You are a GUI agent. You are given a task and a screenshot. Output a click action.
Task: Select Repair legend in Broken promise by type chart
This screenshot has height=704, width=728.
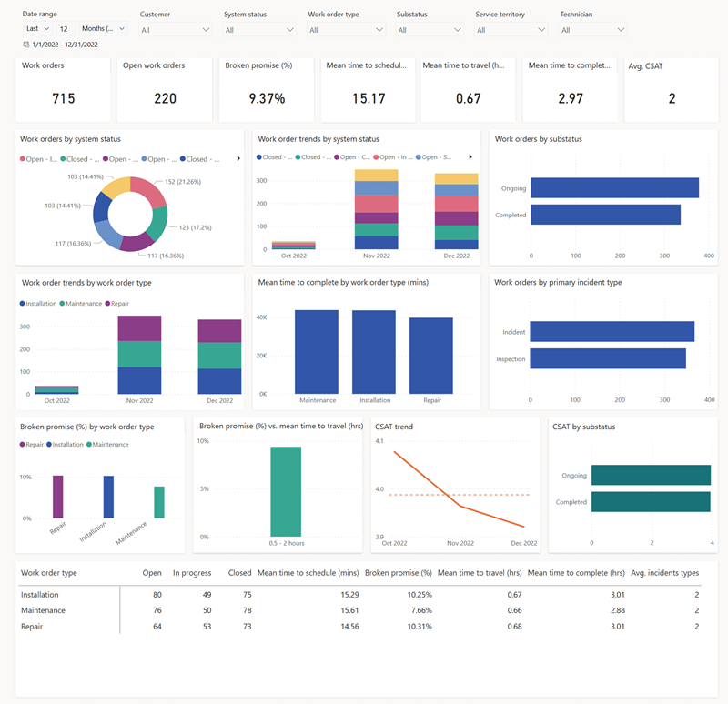click(32, 445)
